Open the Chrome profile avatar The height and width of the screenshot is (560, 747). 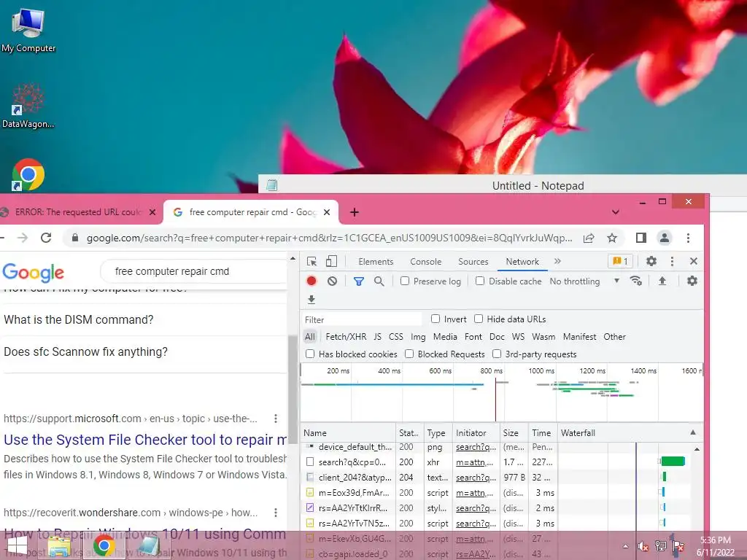pyautogui.click(x=665, y=238)
